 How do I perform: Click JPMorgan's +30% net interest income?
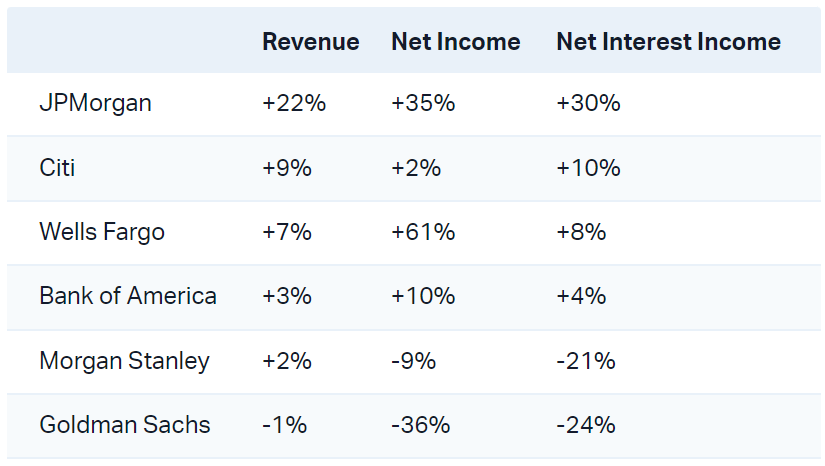588,103
